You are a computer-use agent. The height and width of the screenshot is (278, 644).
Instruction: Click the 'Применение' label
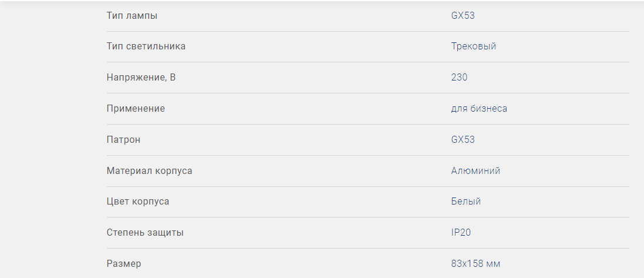pyautogui.click(x=136, y=109)
